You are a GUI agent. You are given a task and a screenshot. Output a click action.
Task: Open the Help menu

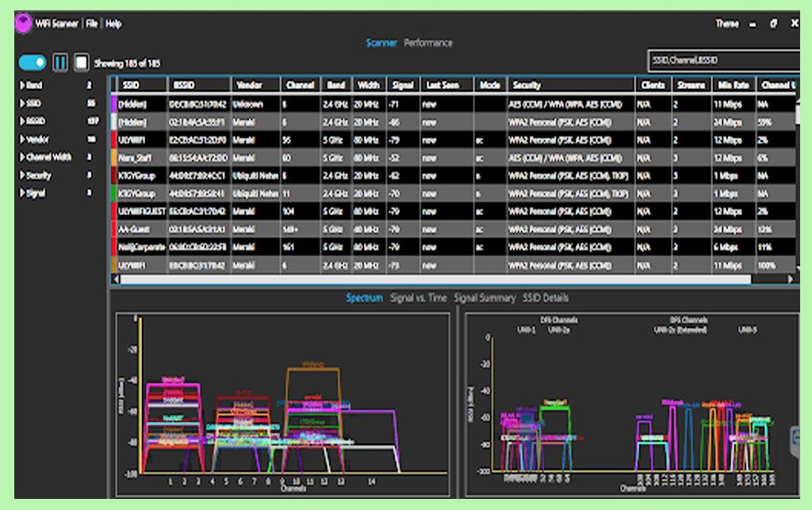(x=113, y=24)
